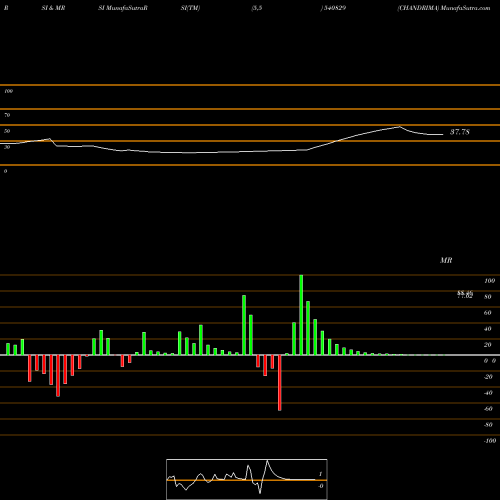Click the SI & MR header text
500x500 pixels.
(x=53, y=8)
